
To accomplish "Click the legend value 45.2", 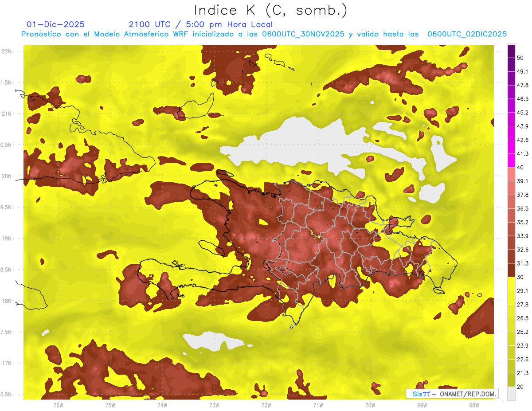I will pos(522,113).
